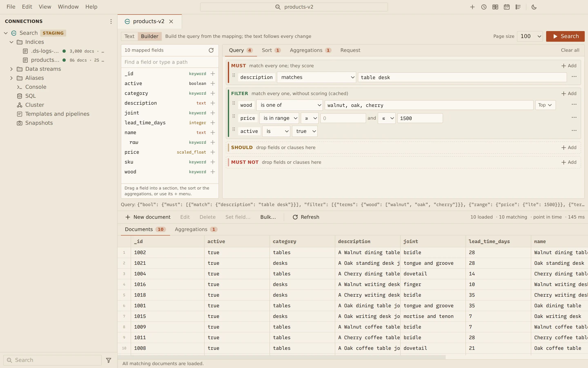Open Connections panel kebab menu
The width and height of the screenshot is (588, 368).
(x=111, y=21)
